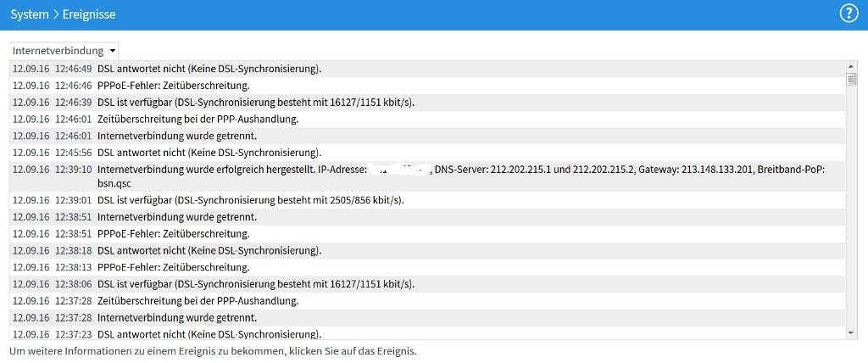Open the Internetverbindung filter dropdown
The height and width of the screenshot is (363, 868).
tap(64, 51)
